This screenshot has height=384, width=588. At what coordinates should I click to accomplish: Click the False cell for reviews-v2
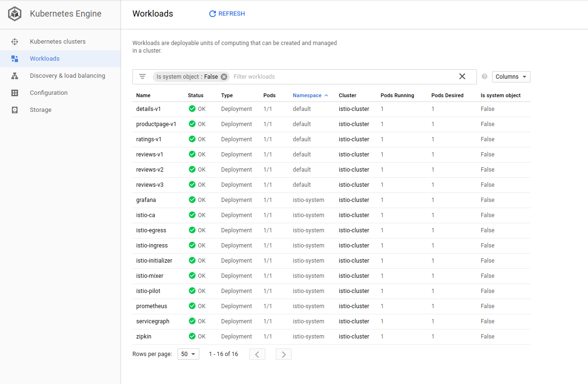[487, 170]
